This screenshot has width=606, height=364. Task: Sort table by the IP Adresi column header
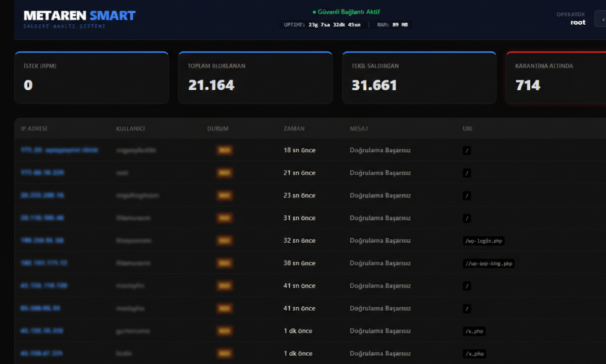[x=34, y=129]
